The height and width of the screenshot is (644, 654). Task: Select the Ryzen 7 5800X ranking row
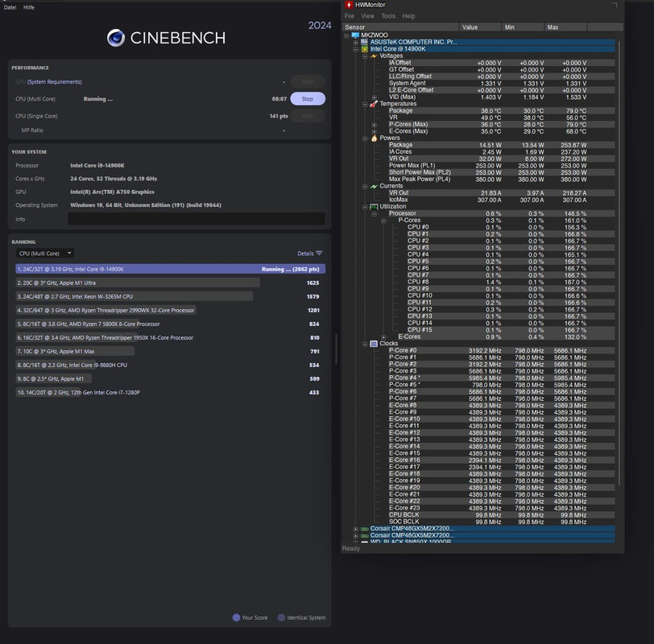170,324
